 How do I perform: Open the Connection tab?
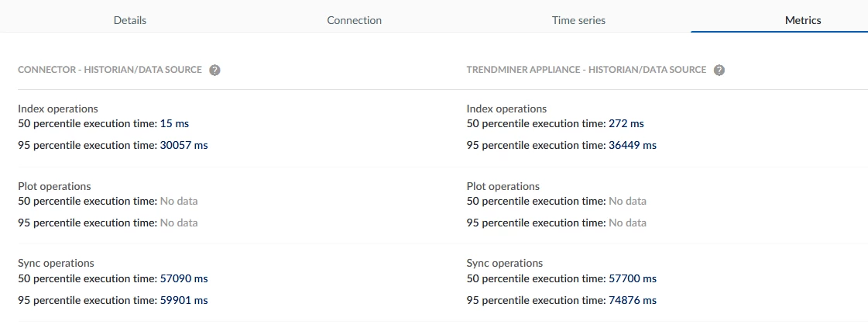coord(354,20)
